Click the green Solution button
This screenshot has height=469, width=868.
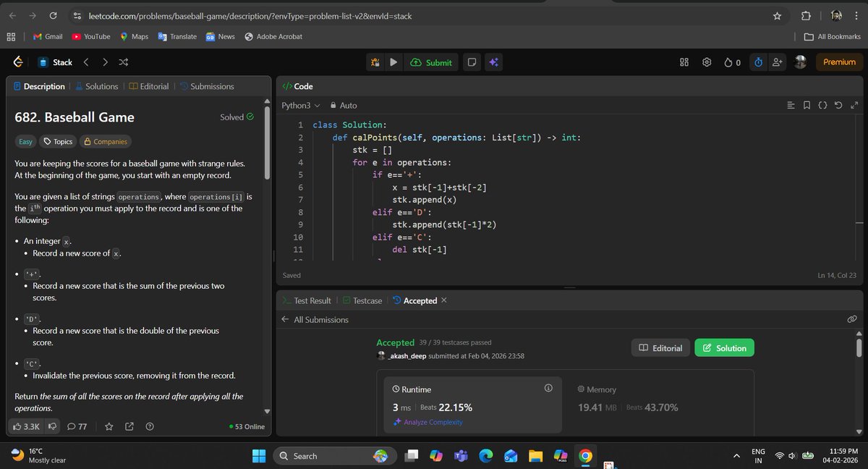[724, 348]
